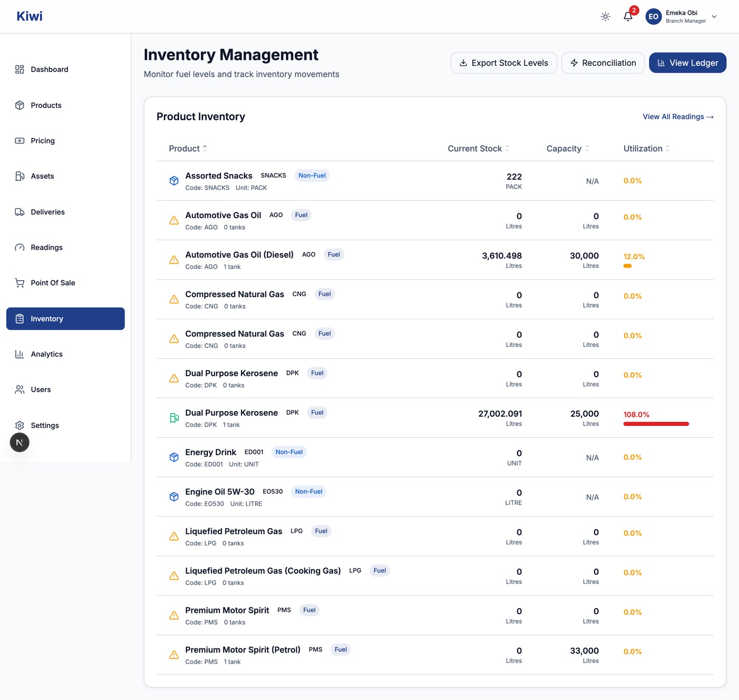Go to Dashboard in sidebar
739x700 pixels.
[x=65, y=69]
